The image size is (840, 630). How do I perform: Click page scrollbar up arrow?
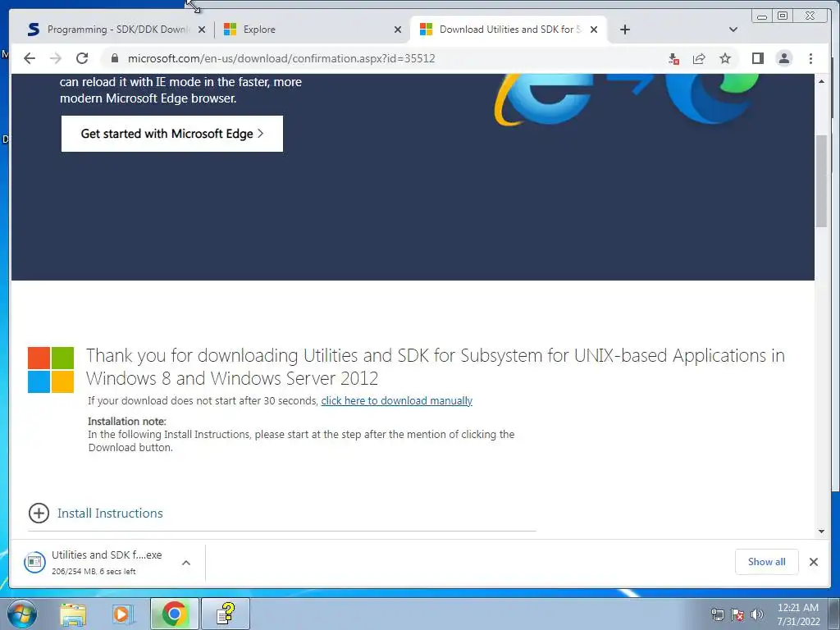point(821,81)
